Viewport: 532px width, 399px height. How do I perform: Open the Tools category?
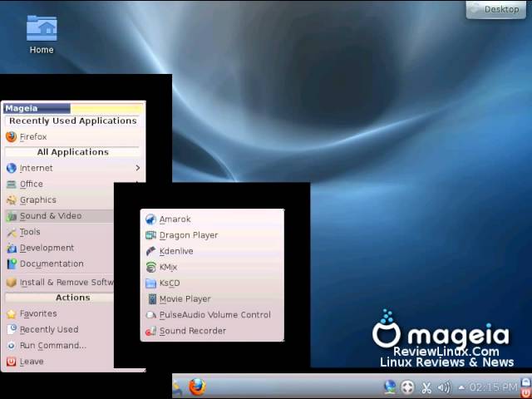point(59,232)
